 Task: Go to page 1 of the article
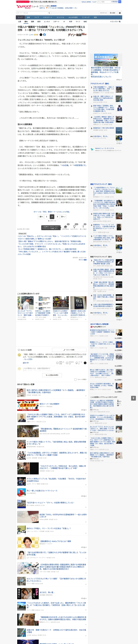pos(46,216)
